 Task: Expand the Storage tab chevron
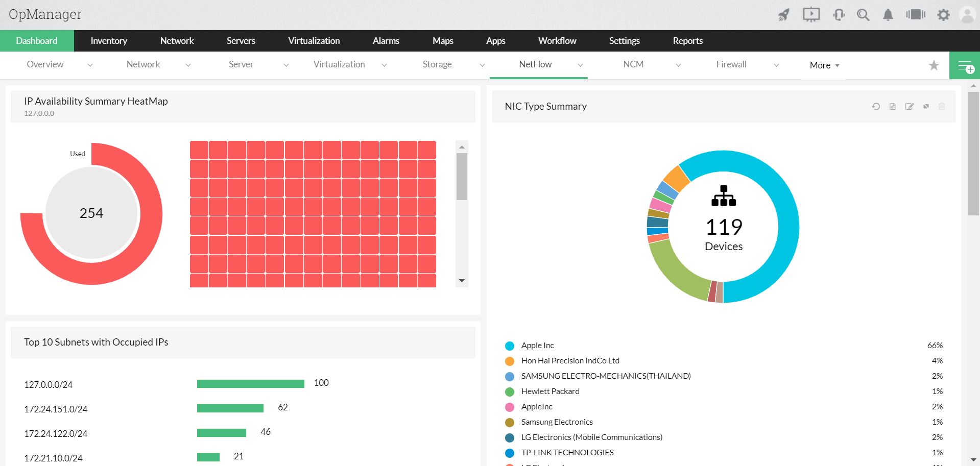click(x=482, y=65)
